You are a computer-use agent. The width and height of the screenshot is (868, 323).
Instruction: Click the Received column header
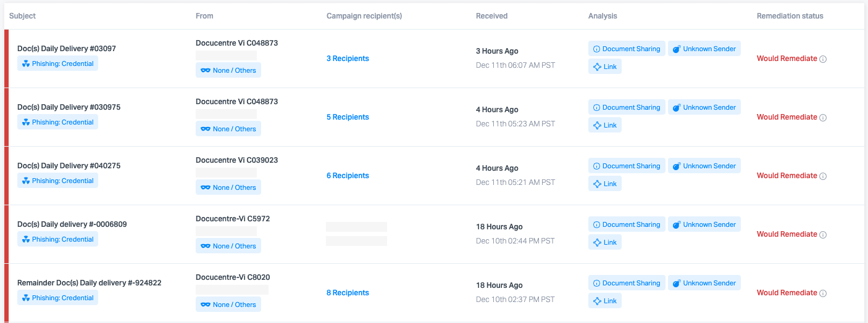tap(491, 16)
